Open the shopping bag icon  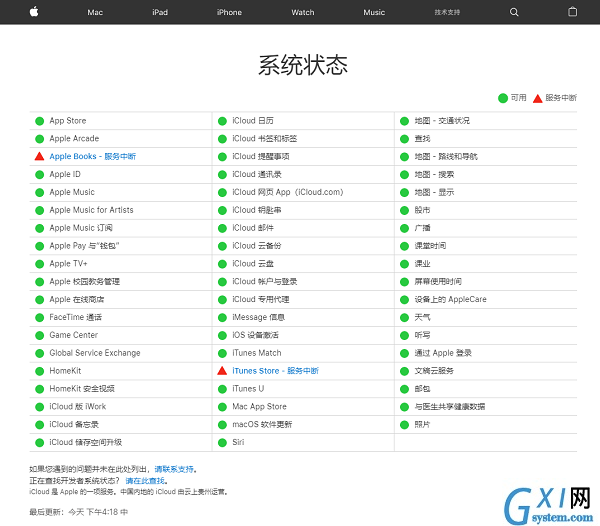tap(572, 12)
